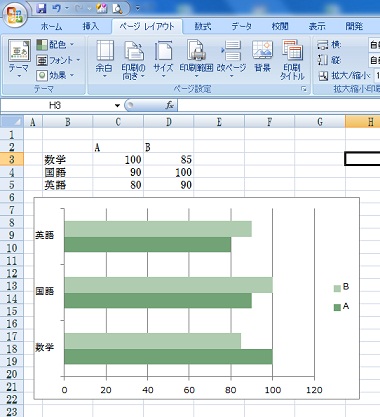Save the workbook via floppy icon
The width and height of the screenshot is (380, 417).
click(41, 8)
